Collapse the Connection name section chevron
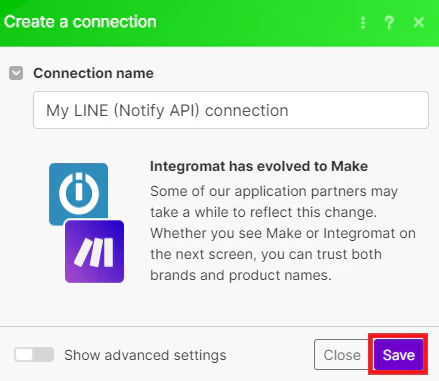 [x=16, y=73]
